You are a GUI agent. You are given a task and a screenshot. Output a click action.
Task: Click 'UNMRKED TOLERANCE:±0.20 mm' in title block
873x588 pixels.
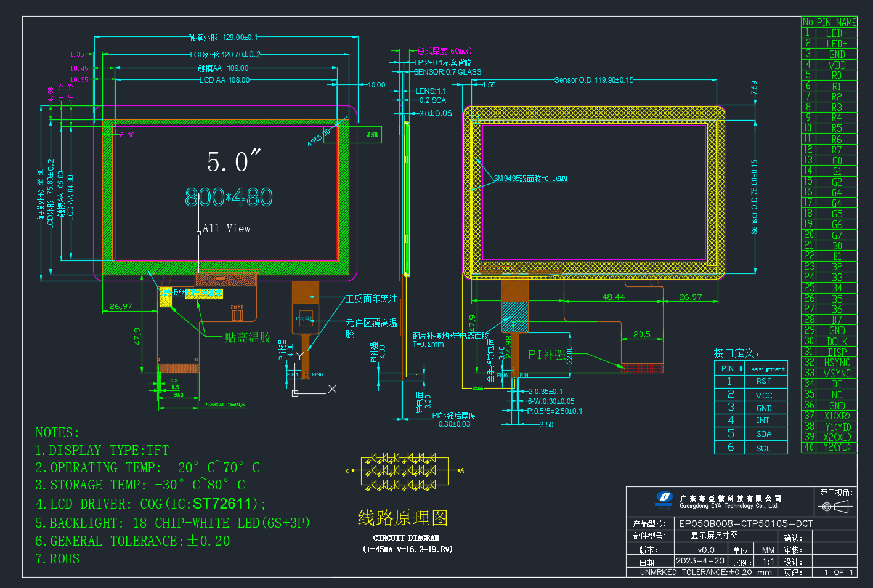(706, 572)
